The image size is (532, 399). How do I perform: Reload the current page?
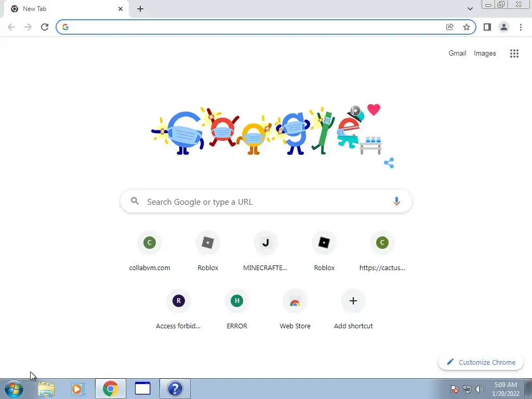click(x=45, y=27)
